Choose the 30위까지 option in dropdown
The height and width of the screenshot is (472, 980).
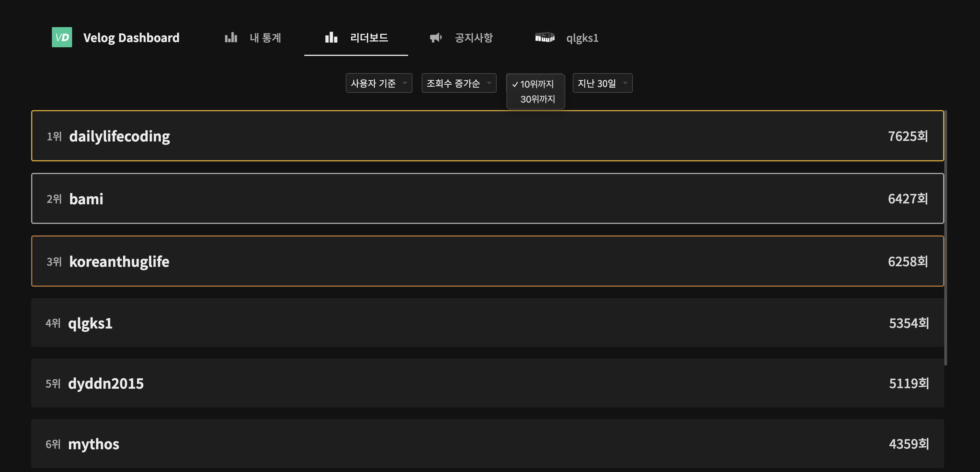[537, 99]
